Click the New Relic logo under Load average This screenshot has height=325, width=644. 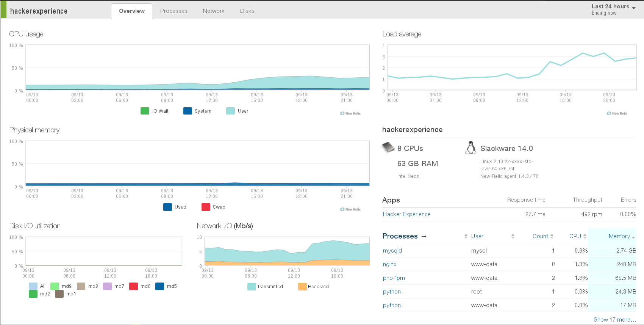pos(617,113)
